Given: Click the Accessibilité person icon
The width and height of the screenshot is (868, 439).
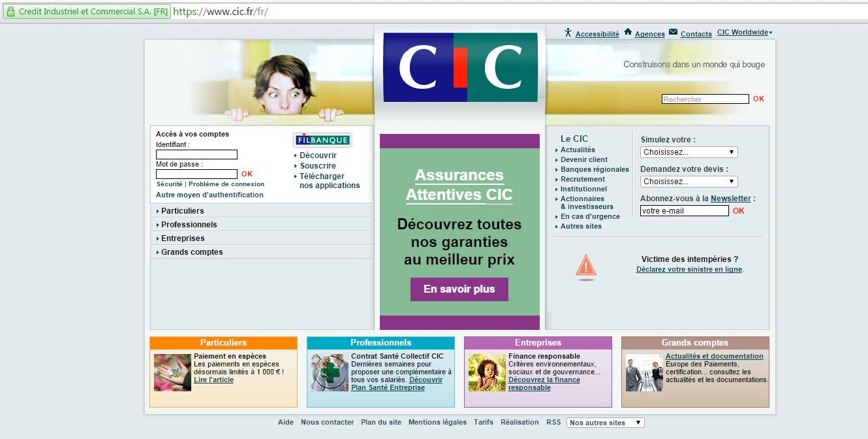Looking at the screenshot, I should point(568,33).
